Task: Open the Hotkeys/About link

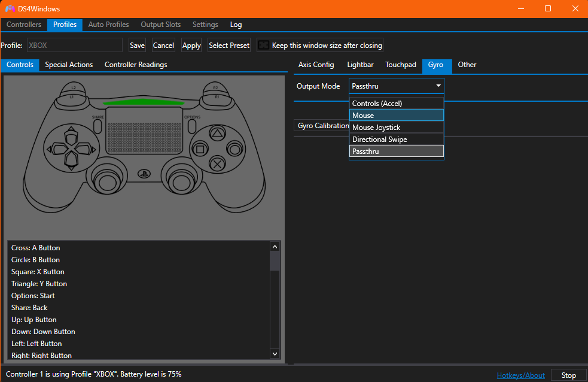Action: coord(520,375)
